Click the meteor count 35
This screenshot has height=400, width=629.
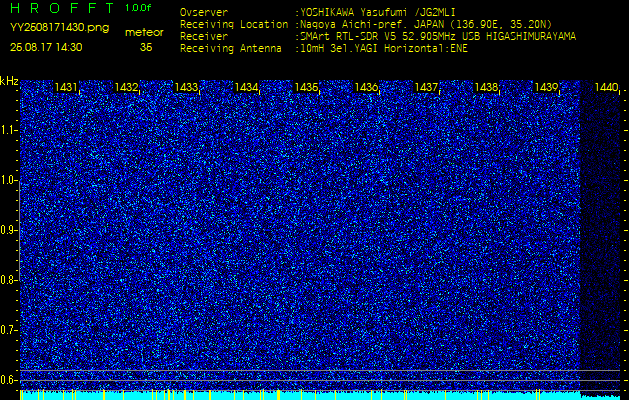click(x=146, y=47)
